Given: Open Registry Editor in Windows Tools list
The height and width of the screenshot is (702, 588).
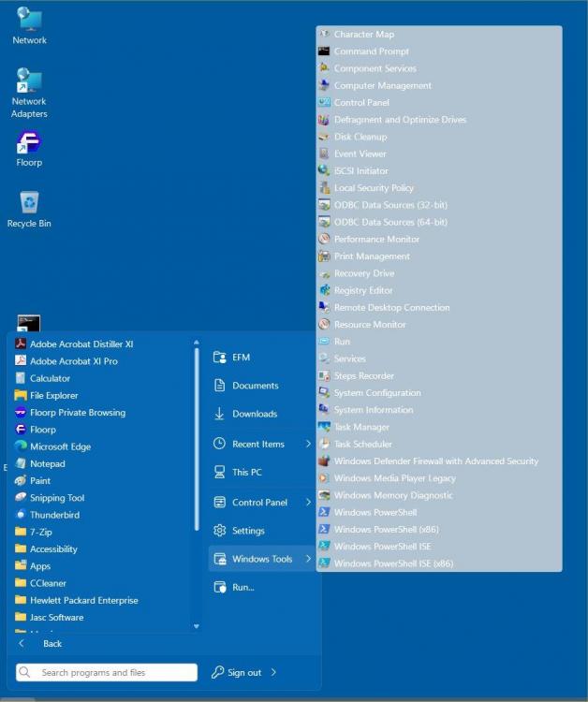Looking at the screenshot, I should [x=363, y=290].
